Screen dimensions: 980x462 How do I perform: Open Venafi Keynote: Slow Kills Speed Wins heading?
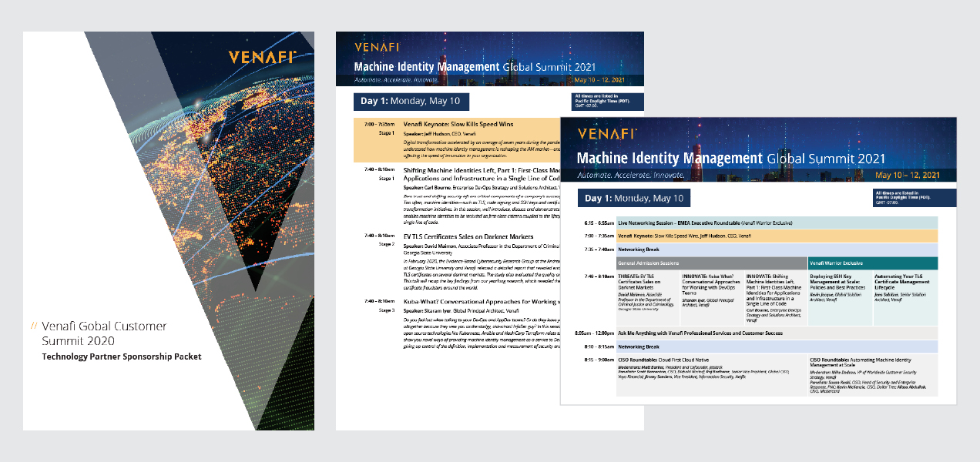[458, 124]
